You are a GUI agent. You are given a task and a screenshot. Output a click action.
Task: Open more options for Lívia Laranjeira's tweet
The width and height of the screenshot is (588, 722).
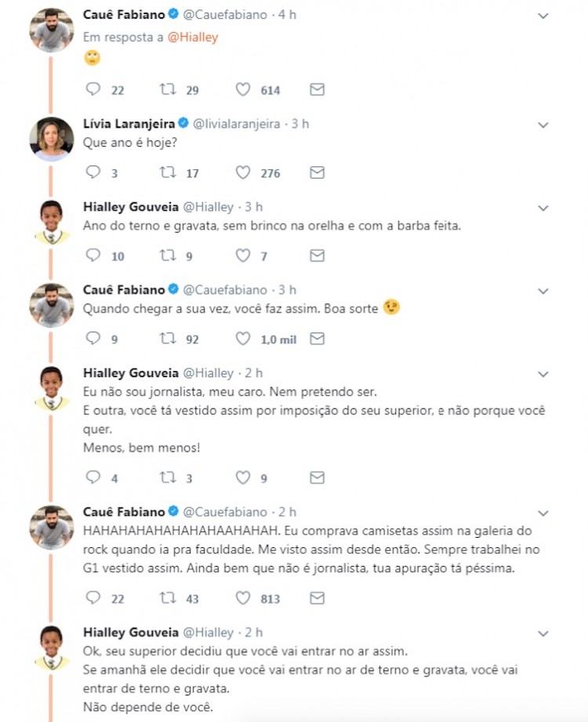click(x=543, y=125)
